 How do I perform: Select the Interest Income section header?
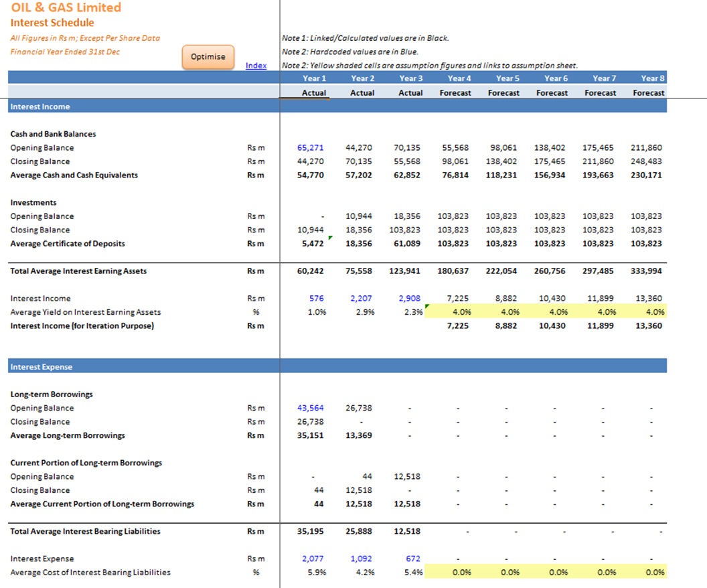[337, 106]
